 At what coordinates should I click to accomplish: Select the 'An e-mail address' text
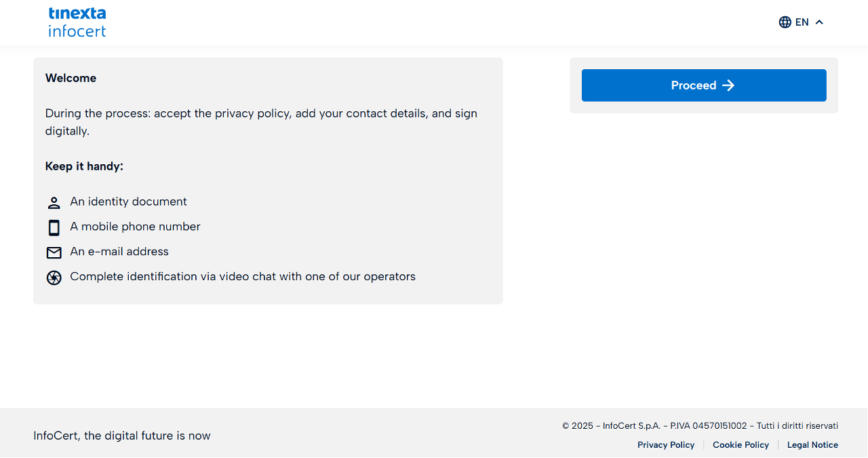tap(119, 252)
